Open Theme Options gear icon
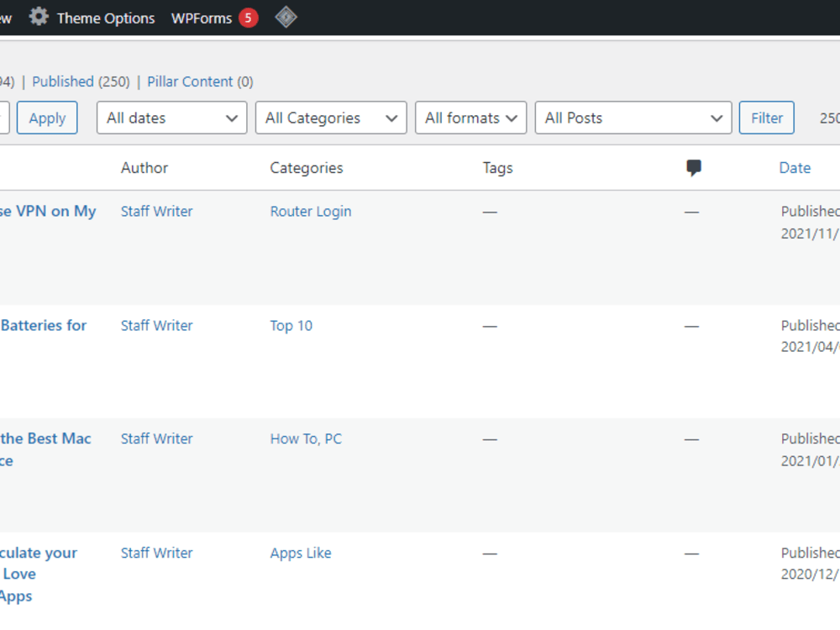The height and width of the screenshot is (630, 840). coord(39,17)
